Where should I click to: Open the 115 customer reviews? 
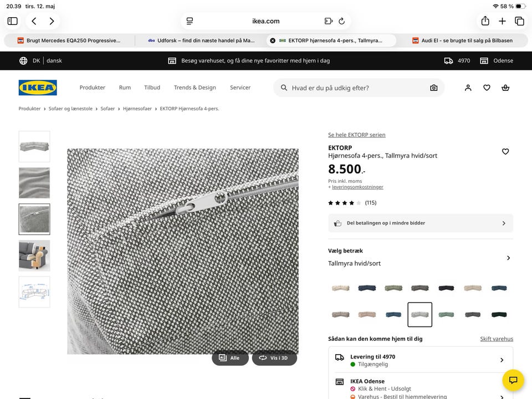[x=352, y=203]
